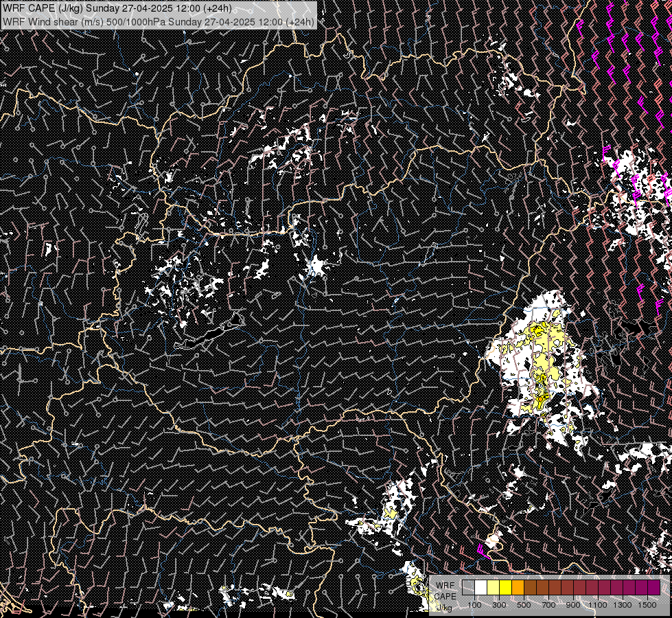Click the 1100 legend tick label
This screenshot has height=618, width=672.
point(597,605)
